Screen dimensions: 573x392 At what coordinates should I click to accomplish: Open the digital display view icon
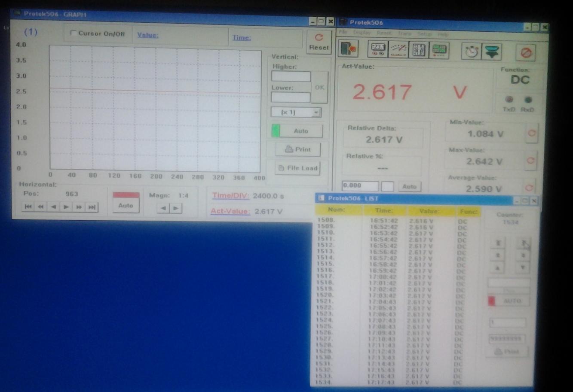tap(377, 50)
